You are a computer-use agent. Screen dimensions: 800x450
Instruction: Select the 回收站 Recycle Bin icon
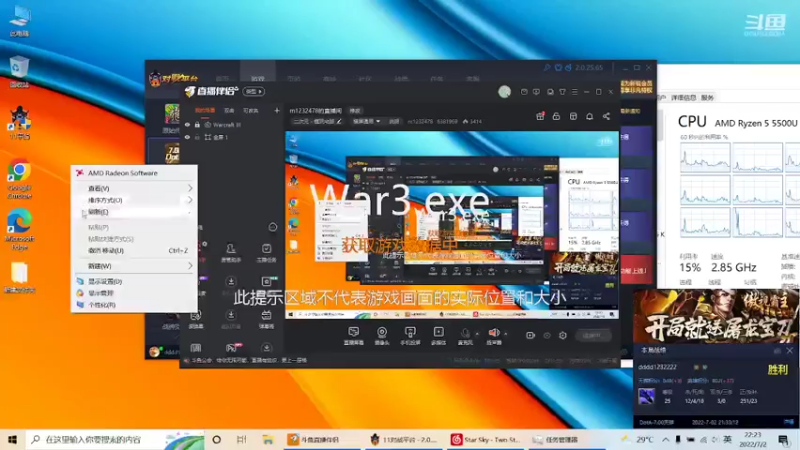point(19,72)
